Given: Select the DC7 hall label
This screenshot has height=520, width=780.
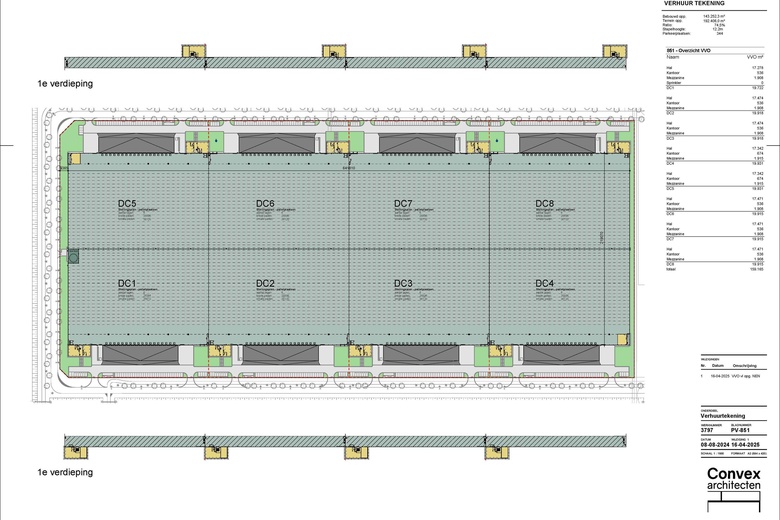Looking at the screenshot, I should 404,204.
